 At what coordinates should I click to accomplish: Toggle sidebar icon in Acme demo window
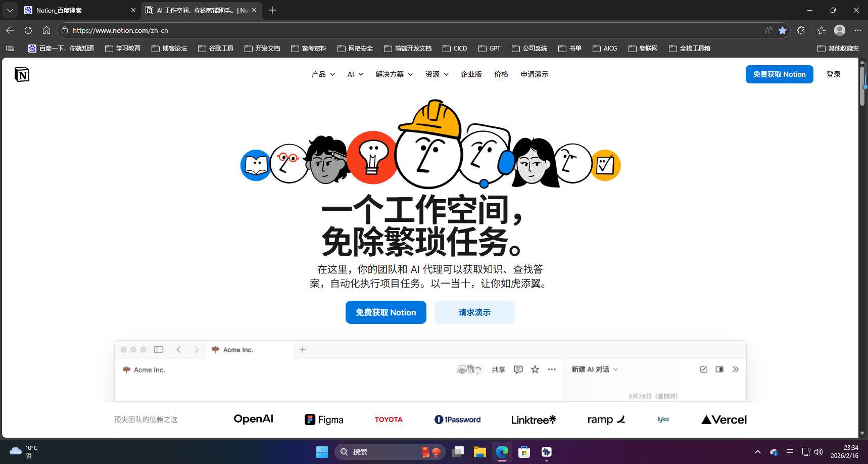[159, 350]
